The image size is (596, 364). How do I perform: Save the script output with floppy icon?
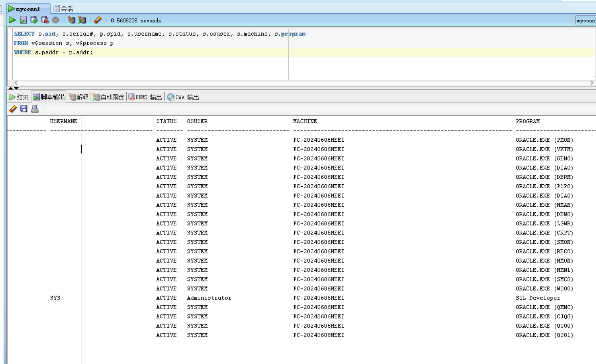coord(24,109)
